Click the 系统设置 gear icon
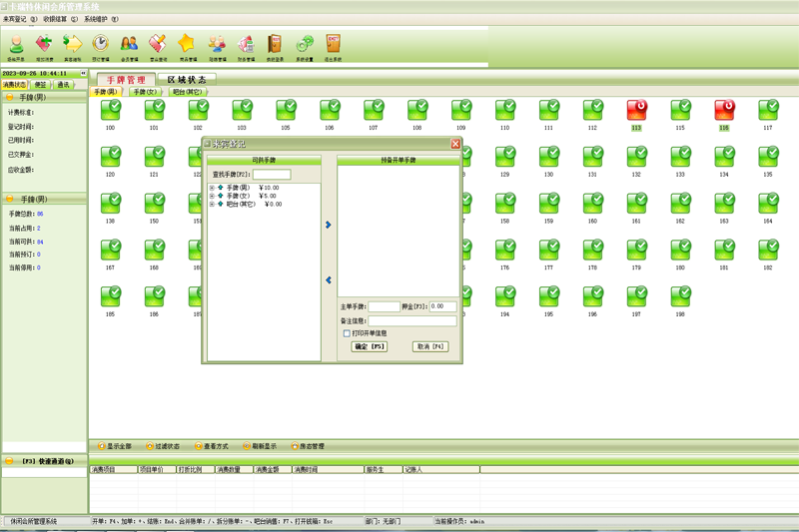 [305, 45]
